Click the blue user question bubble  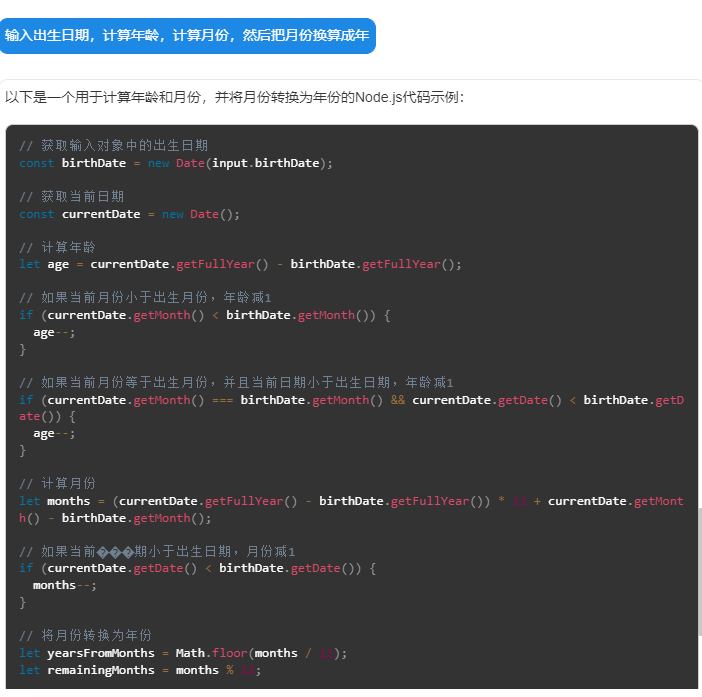coord(187,36)
